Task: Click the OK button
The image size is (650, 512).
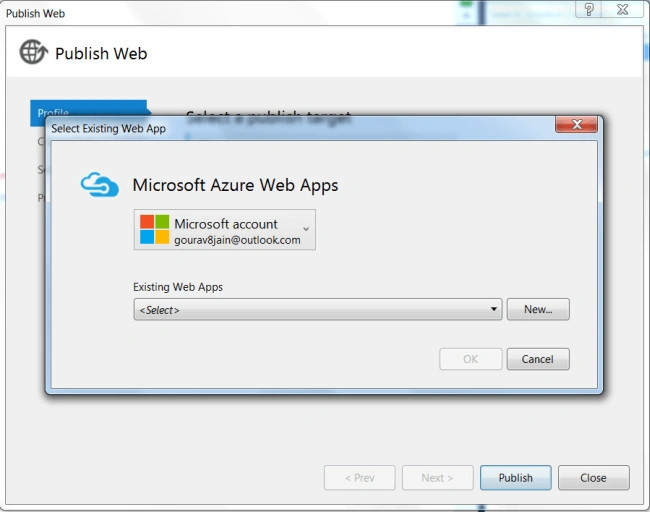Action: [471, 359]
